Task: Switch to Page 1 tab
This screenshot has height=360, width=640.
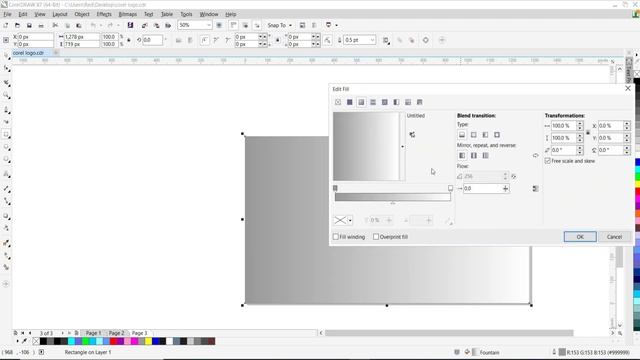Action: (x=93, y=333)
